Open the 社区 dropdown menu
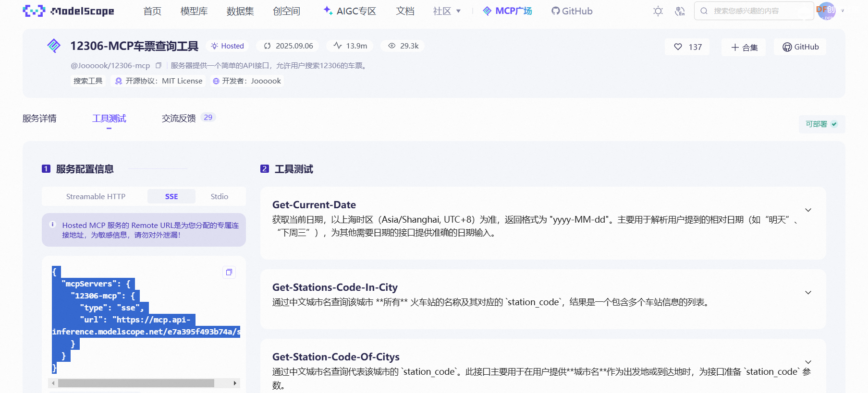The height and width of the screenshot is (393, 868). 447,11
